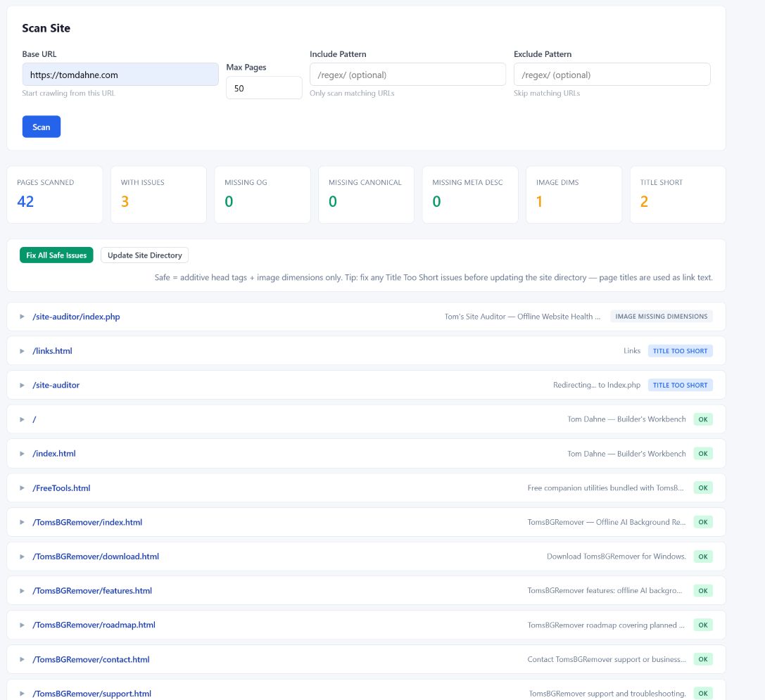
Task: Open the /TomsBGRemover/download.html link
Action: click(x=95, y=556)
